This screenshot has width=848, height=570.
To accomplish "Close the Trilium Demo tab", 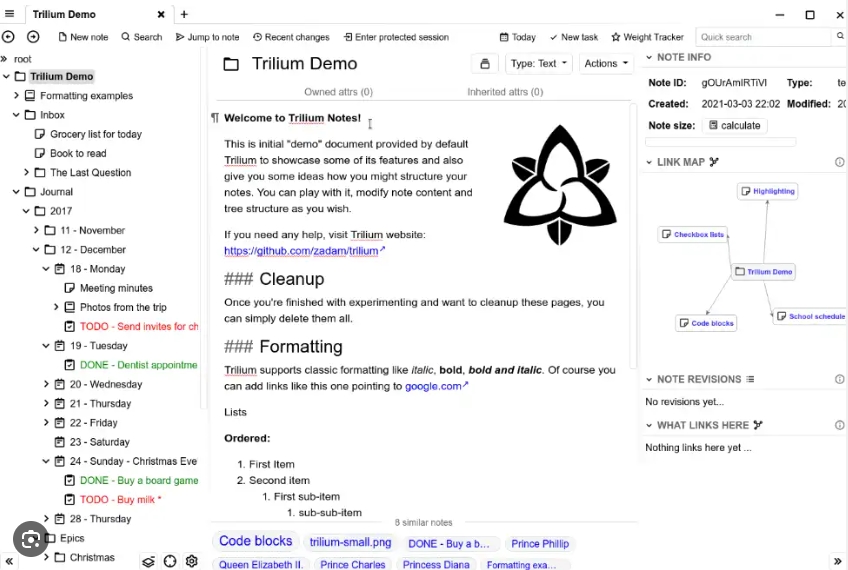I will click(x=161, y=15).
